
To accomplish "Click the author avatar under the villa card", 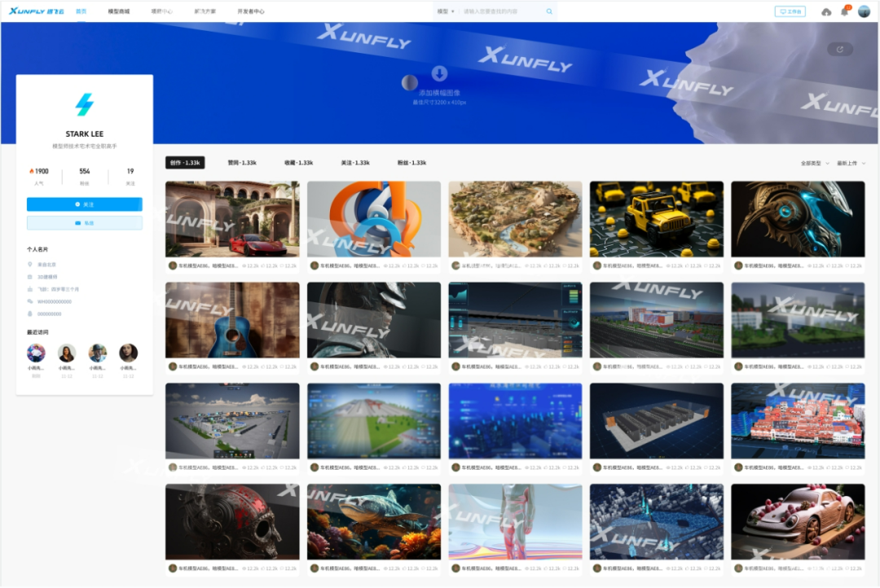I will (x=173, y=265).
